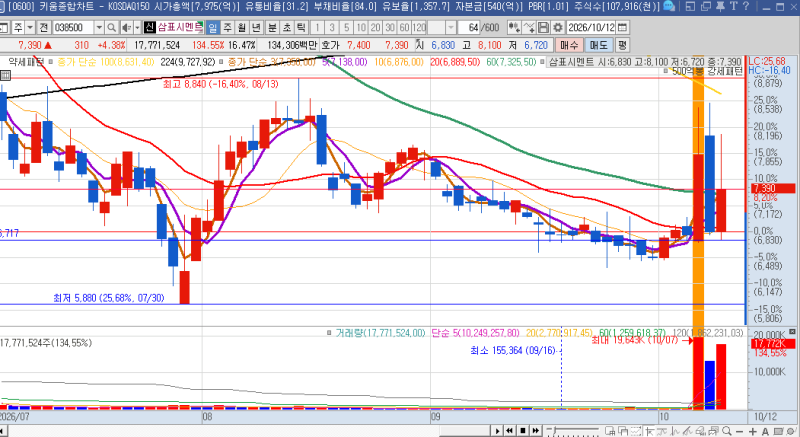This screenshot has width=800, height=437.
Task: Open the stock code history dropdown arrow
Action: click(99, 28)
